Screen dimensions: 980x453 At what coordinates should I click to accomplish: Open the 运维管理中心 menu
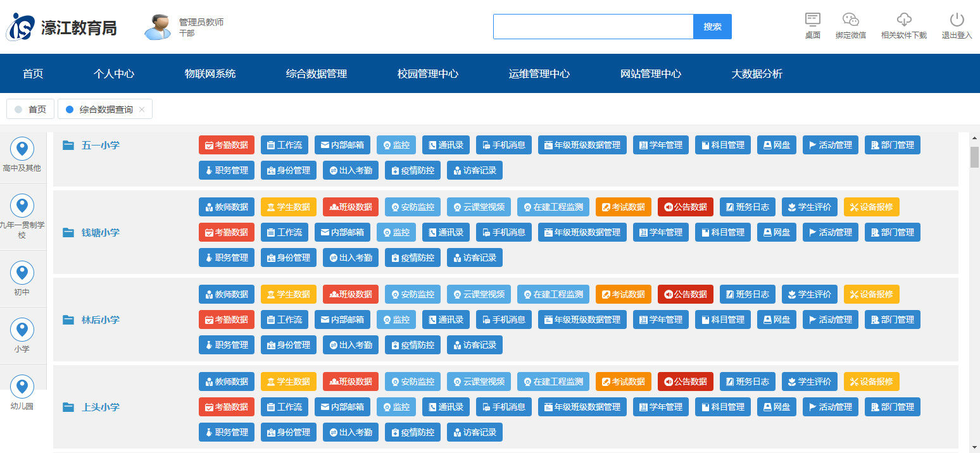(539, 73)
